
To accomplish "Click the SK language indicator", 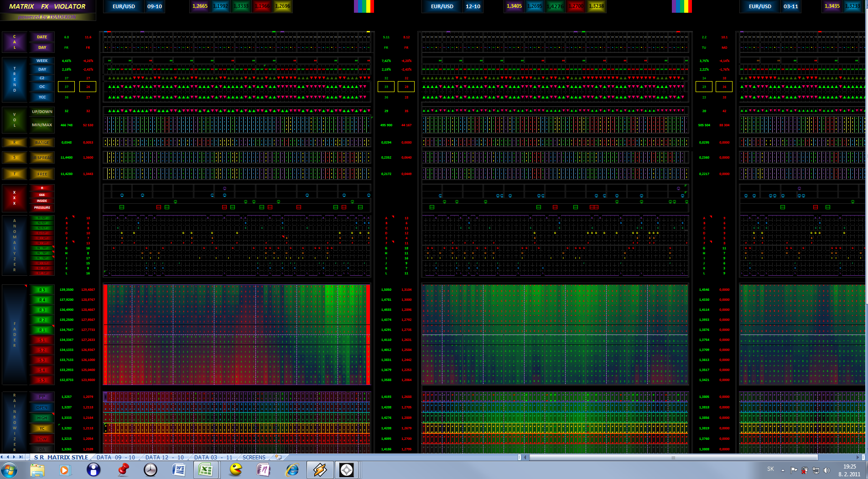I will [770, 469].
